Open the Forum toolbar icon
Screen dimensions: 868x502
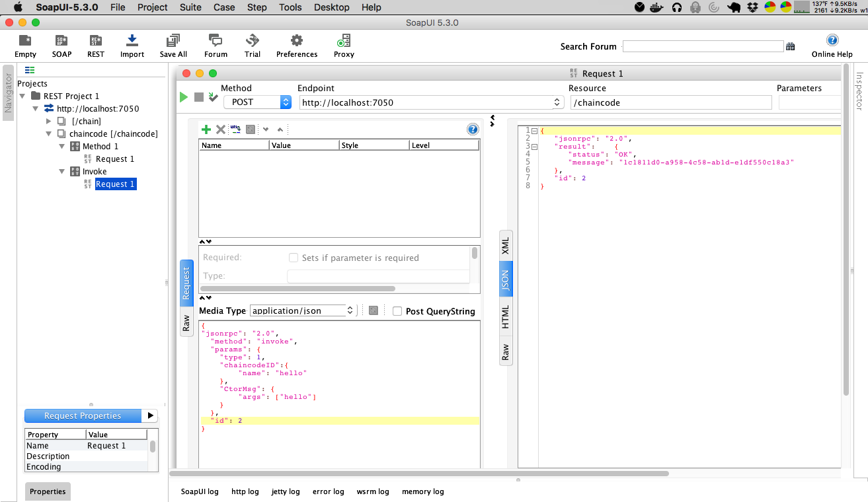216,41
